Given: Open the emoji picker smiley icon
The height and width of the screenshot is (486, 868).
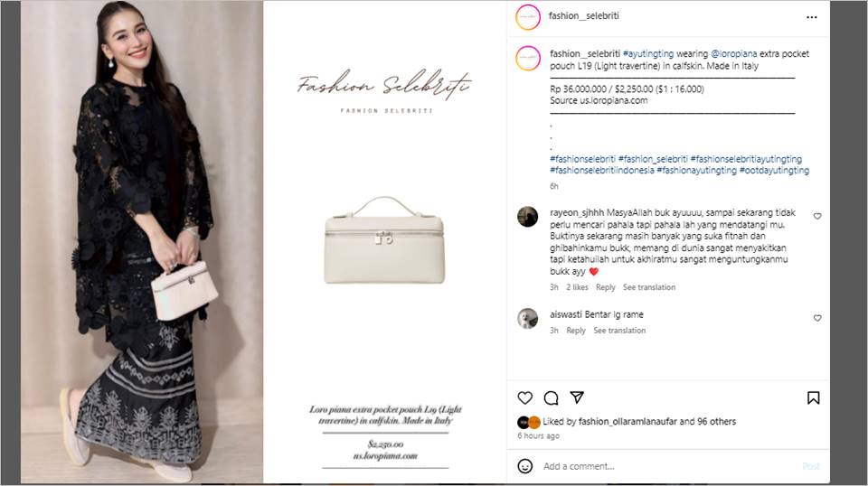Looking at the screenshot, I should coord(524,466).
